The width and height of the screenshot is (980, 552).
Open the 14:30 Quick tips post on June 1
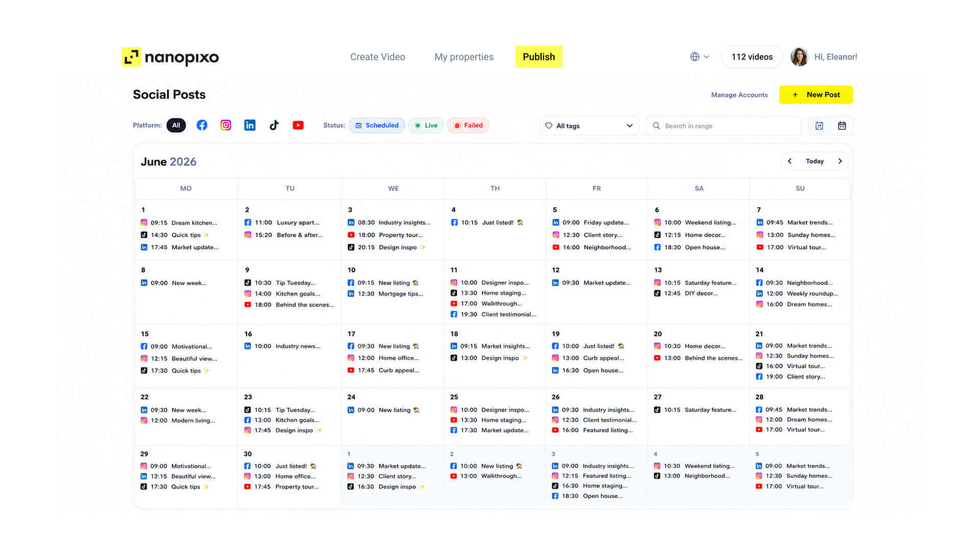click(175, 235)
